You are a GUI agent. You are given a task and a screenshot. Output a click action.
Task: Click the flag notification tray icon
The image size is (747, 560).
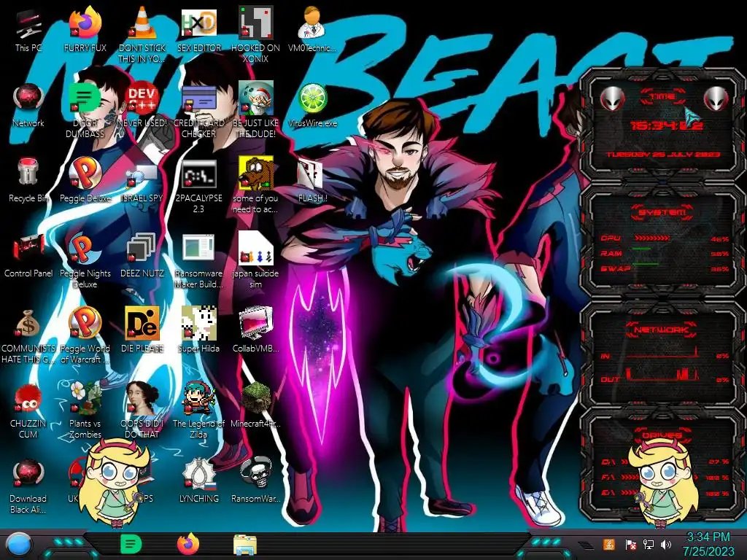click(630, 545)
